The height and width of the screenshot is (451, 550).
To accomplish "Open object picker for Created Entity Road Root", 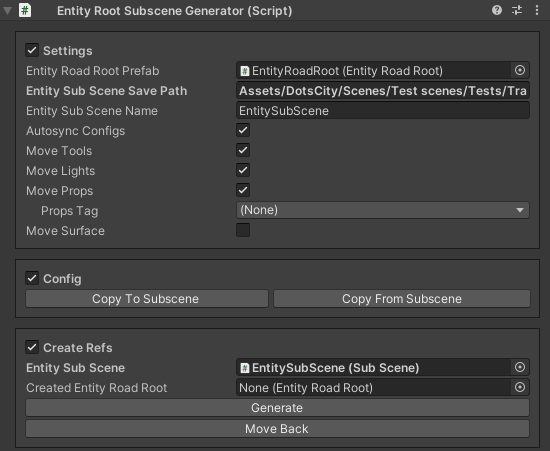I will pos(520,387).
